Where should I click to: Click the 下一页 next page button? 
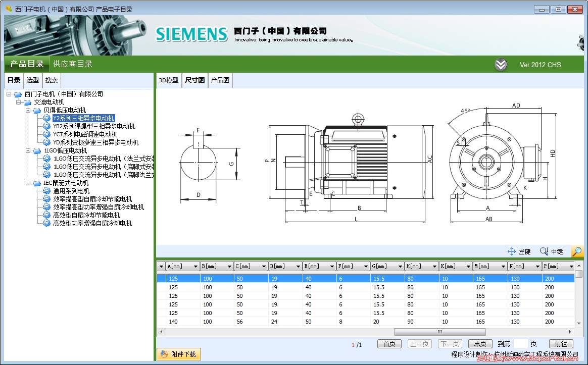coord(450,344)
